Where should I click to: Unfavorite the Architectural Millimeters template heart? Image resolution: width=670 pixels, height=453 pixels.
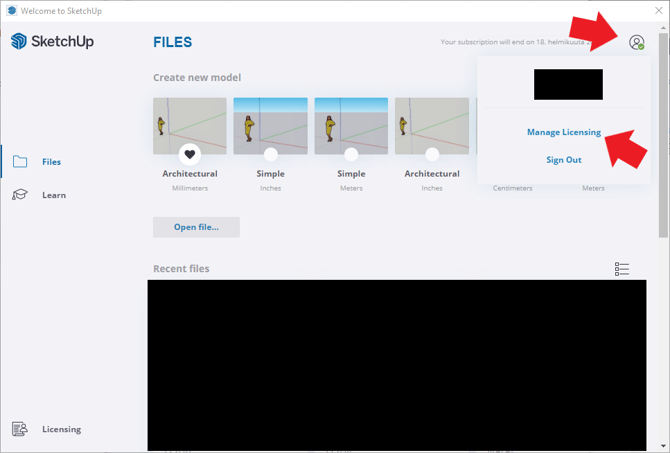coord(190,154)
